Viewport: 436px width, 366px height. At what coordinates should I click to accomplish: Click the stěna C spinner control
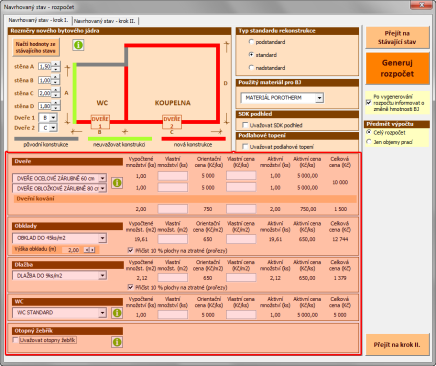pos(56,93)
